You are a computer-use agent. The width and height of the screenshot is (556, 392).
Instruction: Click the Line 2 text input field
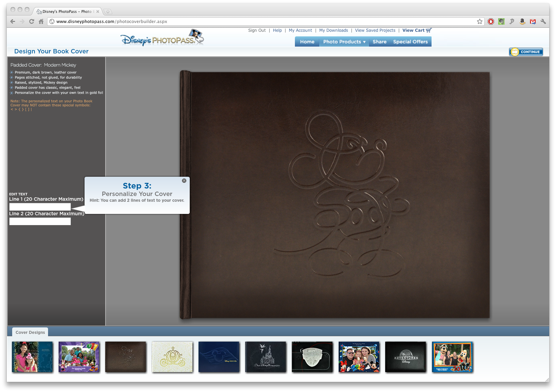tap(40, 221)
